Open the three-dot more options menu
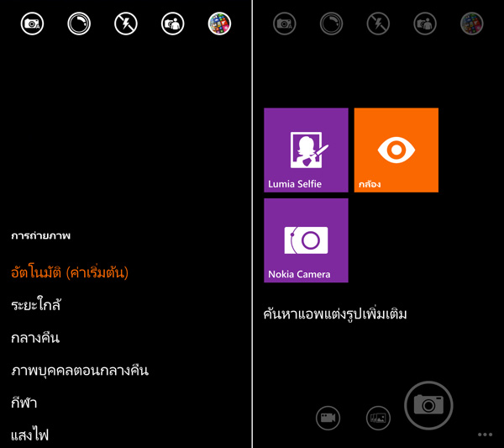Viewport: 504px width, 448px height. point(485,435)
